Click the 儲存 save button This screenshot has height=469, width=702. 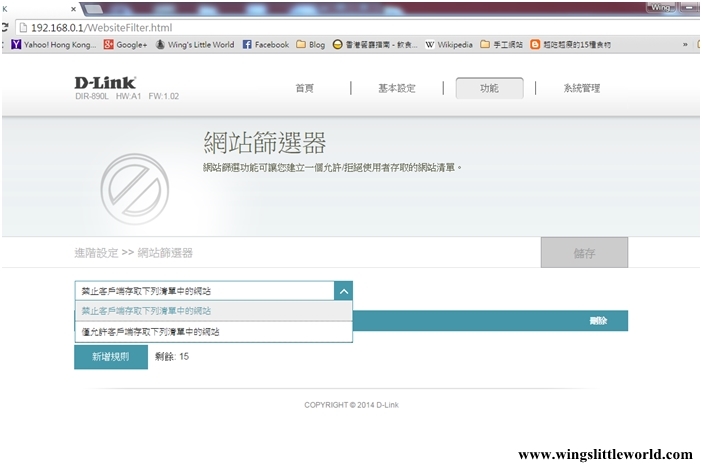pos(584,253)
